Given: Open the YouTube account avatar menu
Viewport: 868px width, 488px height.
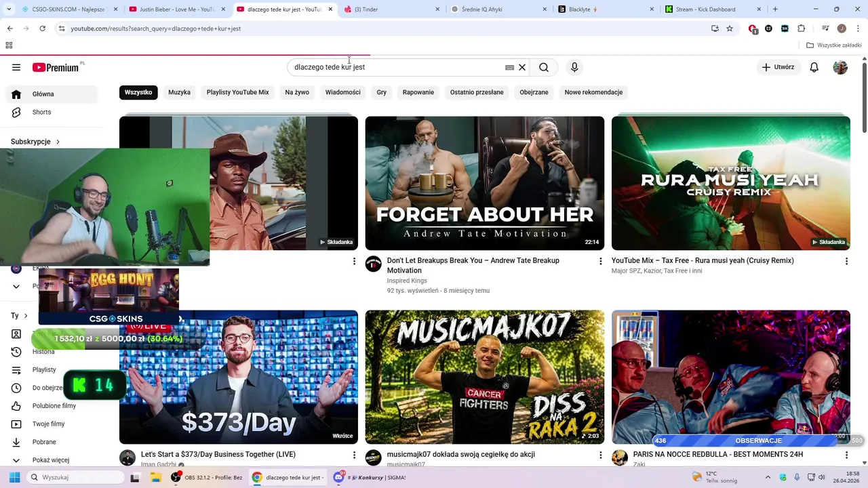Looking at the screenshot, I should tap(840, 67).
